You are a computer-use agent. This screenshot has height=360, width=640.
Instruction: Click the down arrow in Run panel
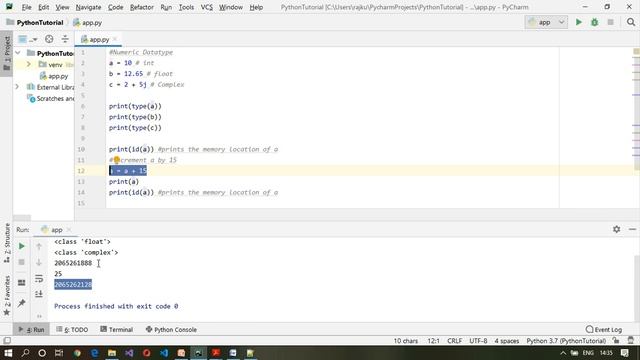[x=39, y=262]
